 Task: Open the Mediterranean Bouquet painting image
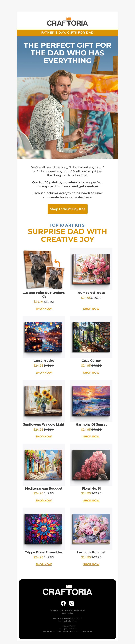click(44, 465)
